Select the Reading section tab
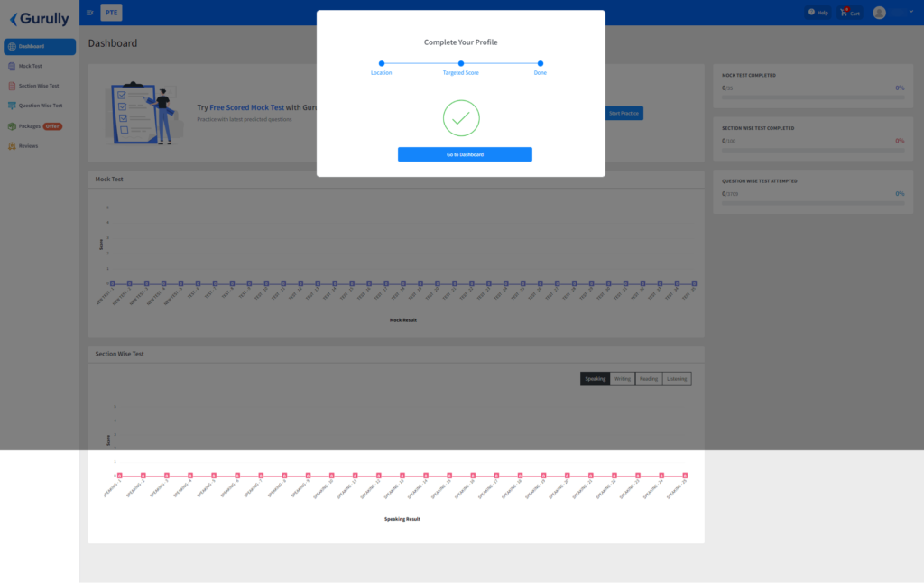 [x=649, y=379]
